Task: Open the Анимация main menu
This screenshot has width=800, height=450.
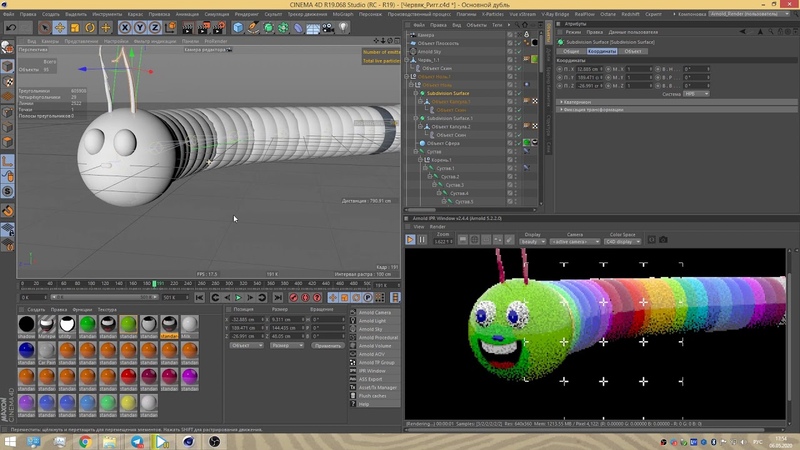Action: pyautogui.click(x=187, y=14)
